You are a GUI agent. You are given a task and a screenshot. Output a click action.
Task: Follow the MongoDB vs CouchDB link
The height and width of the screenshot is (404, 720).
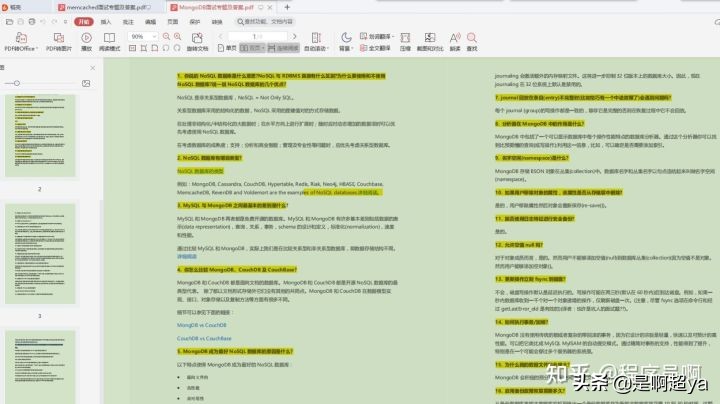click(x=202, y=325)
